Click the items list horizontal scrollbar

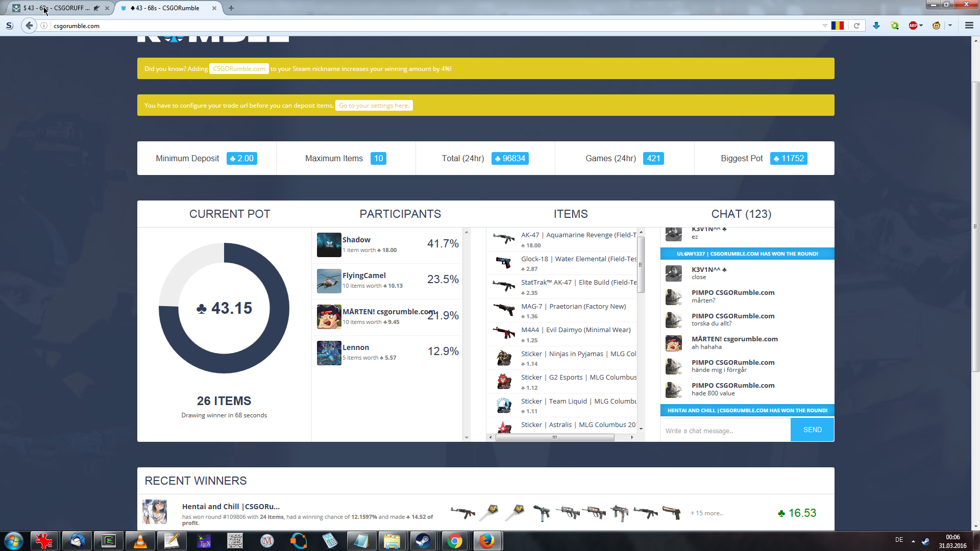click(x=554, y=437)
